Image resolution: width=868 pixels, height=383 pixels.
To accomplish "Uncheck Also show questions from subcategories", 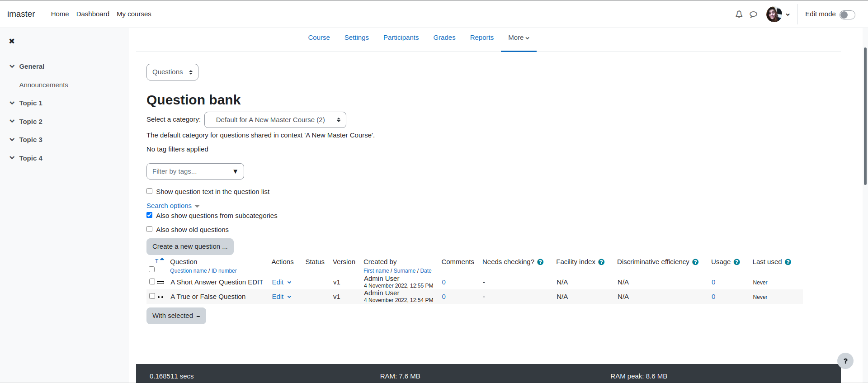I will (149, 215).
